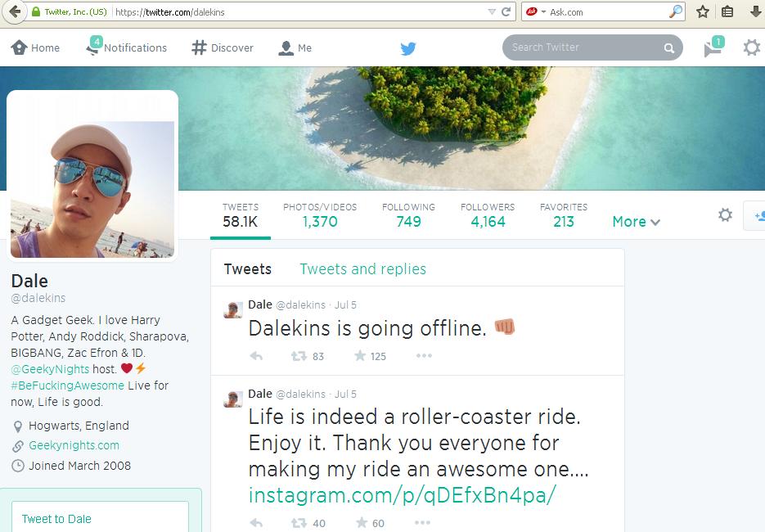Switch to Tweets tab
This screenshot has height=532, width=765.
[x=247, y=269]
